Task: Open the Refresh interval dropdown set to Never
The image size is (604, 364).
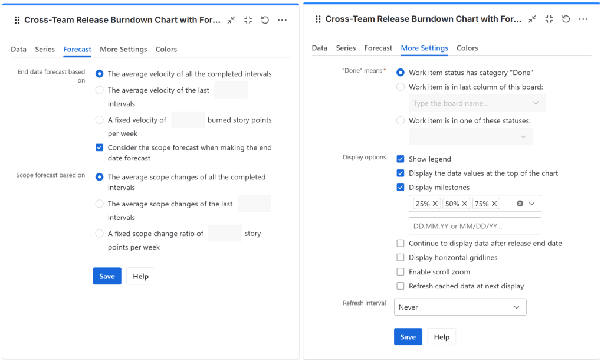Action: tap(459, 307)
